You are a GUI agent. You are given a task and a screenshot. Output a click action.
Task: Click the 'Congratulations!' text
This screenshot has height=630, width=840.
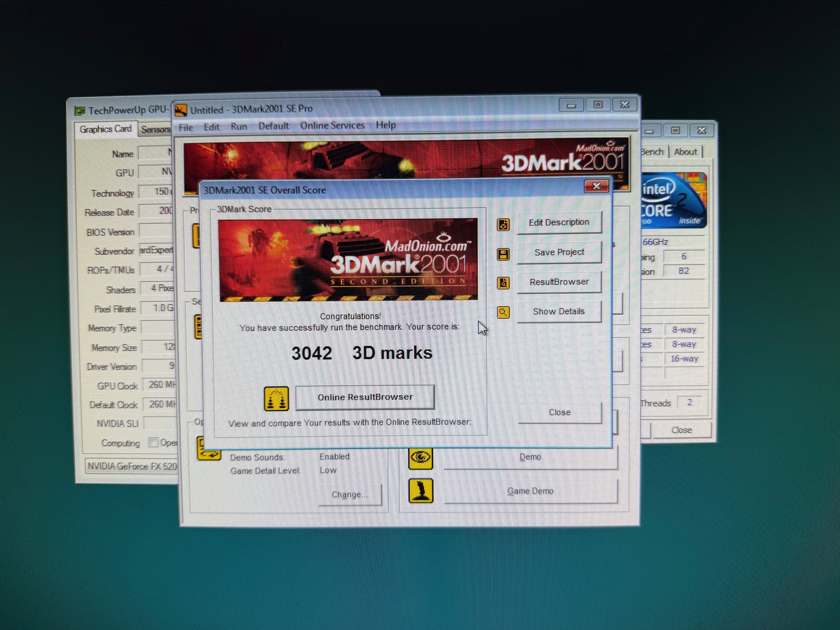350,316
